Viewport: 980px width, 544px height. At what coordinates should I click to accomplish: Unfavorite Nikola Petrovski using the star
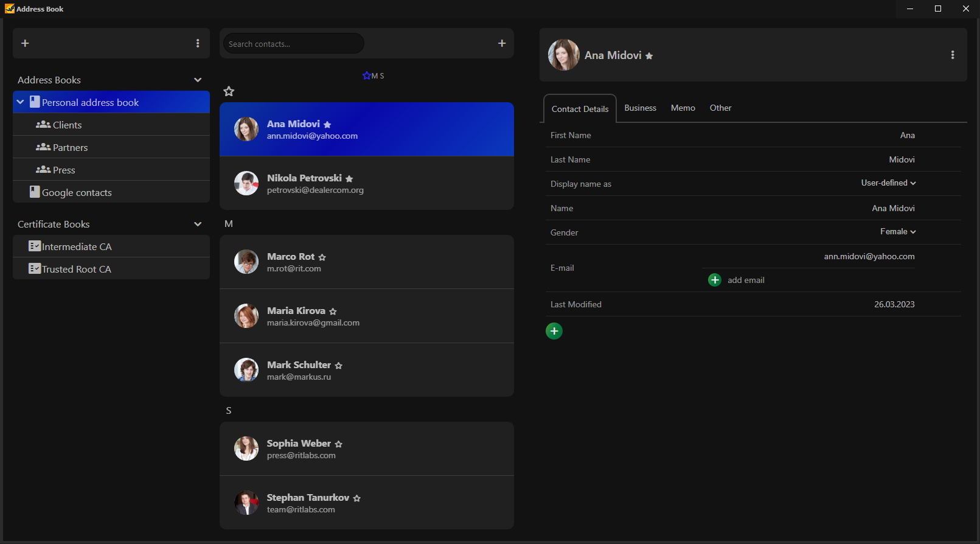349,179
